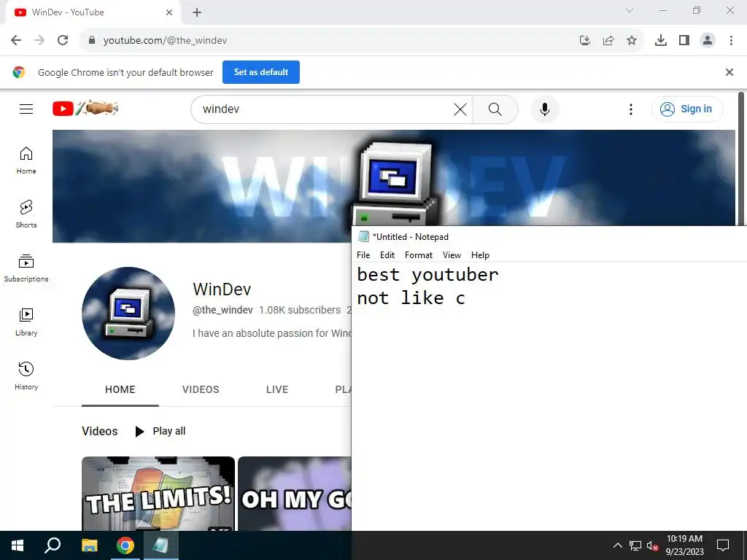This screenshot has width=747, height=560.
Task: Open Subscriptions in sidebar
Action: 26,268
